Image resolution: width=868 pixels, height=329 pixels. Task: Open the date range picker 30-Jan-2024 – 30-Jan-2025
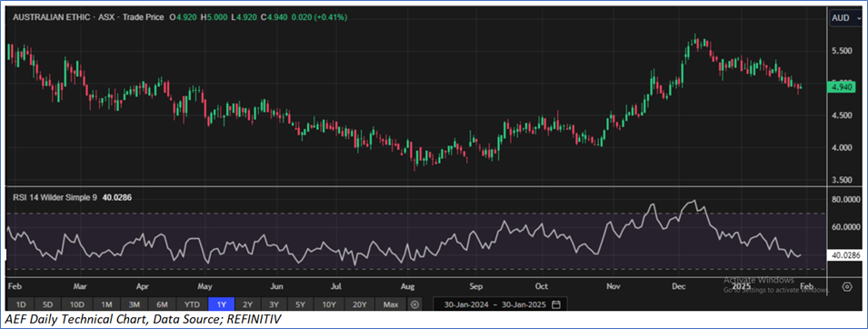pos(500,304)
